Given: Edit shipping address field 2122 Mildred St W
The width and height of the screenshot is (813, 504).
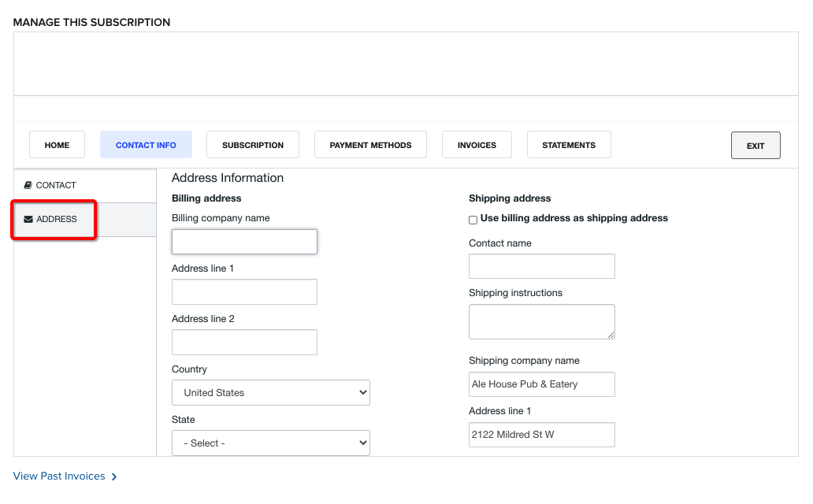Looking at the screenshot, I should 542,435.
